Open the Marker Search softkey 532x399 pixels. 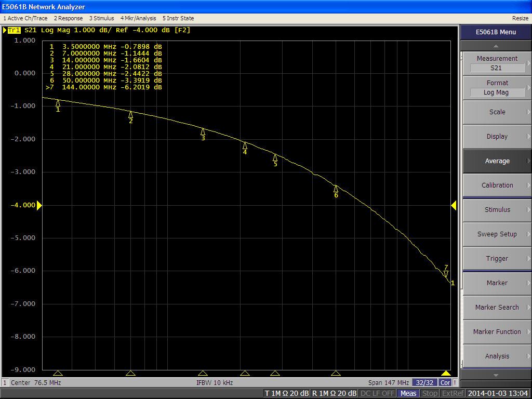point(497,308)
